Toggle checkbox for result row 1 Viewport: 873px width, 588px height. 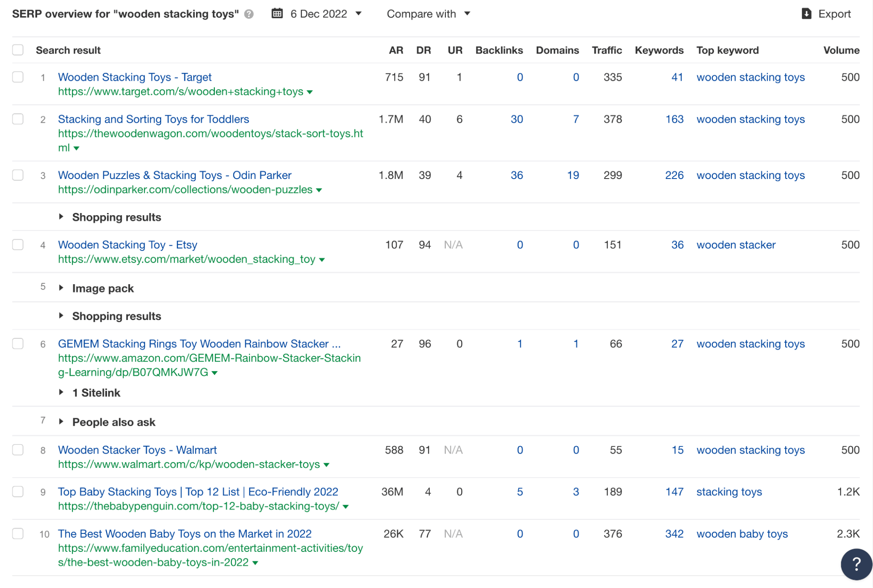(x=18, y=77)
